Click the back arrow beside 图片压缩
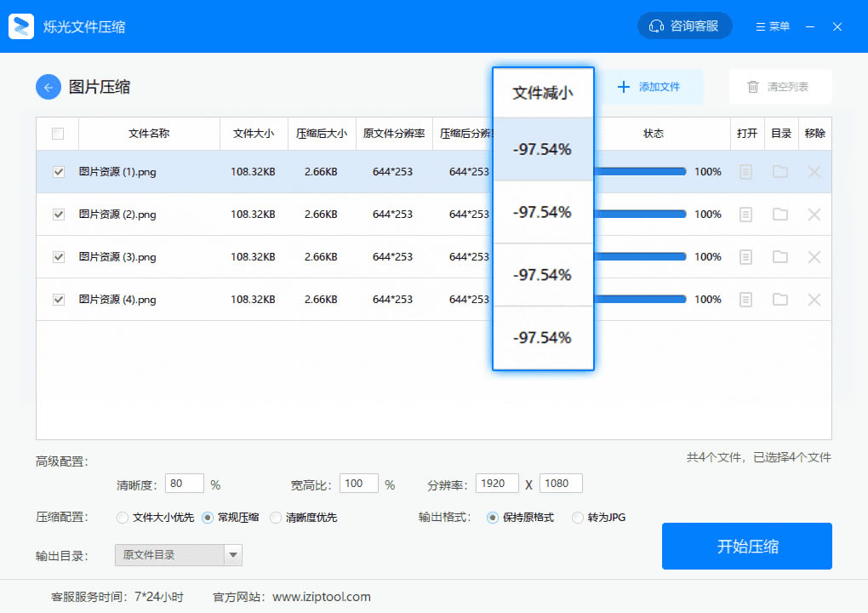 (x=48, y=87)
